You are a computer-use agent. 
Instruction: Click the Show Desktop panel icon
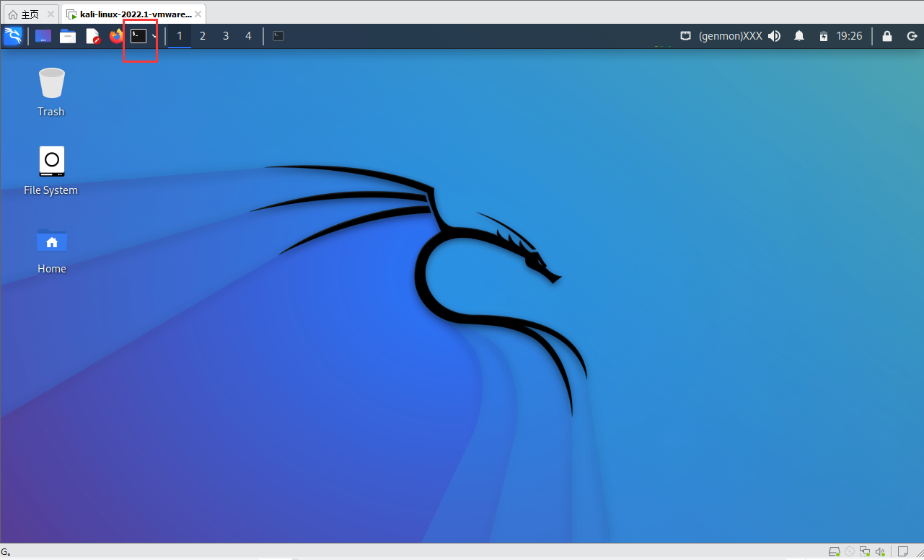point(43,36)
